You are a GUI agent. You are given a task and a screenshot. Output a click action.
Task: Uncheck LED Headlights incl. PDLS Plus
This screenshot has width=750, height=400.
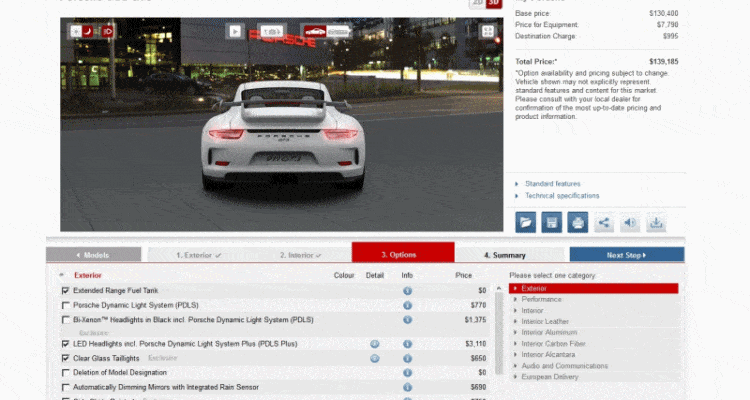tap(66, 344)
